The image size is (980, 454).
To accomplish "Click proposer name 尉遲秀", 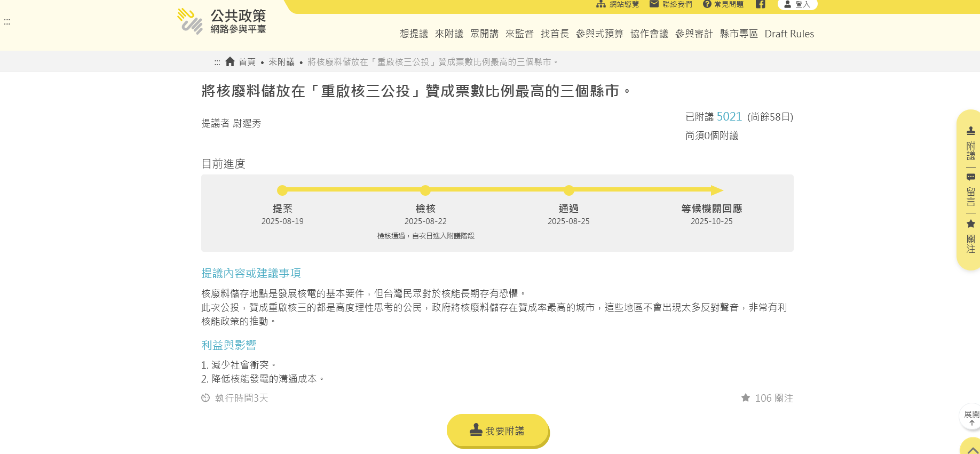I will click(x=247, y=123).
